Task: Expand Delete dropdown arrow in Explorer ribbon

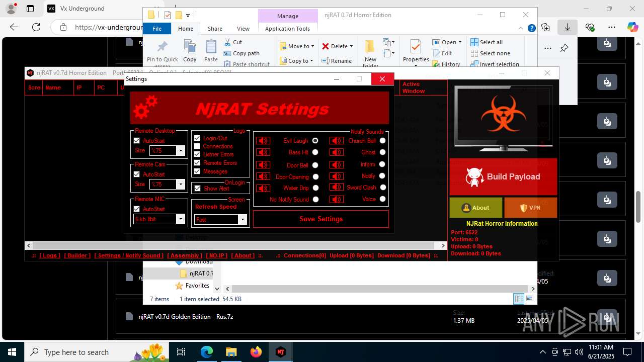Action: pyautogui.click(x=351, y=46)
